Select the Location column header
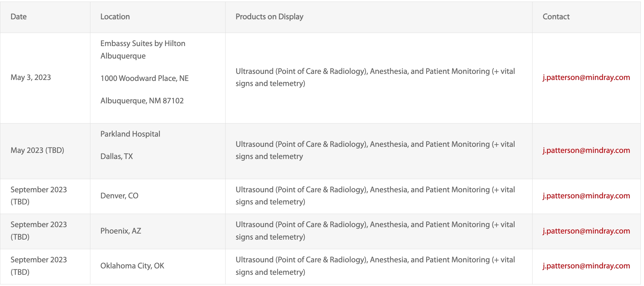 click(x=115, y=17)
